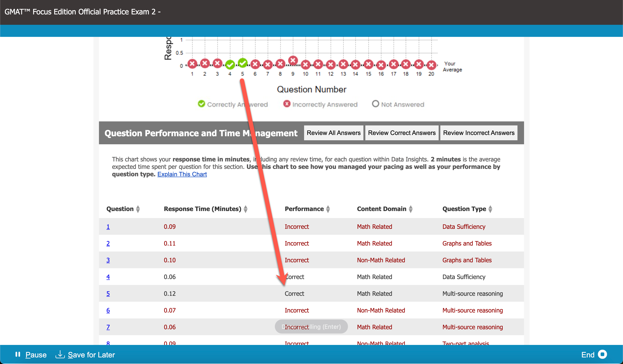Click the End text in bottom bar
The height and width of the screenshot is (364, 623).
click(x=588, y=355)
